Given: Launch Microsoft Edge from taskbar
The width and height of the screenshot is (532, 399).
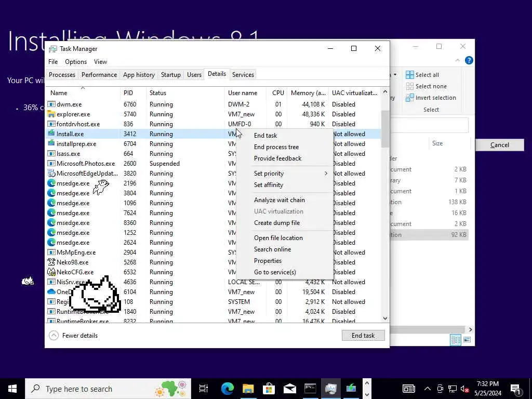Looking at the screenshot, I should [228, 389].
